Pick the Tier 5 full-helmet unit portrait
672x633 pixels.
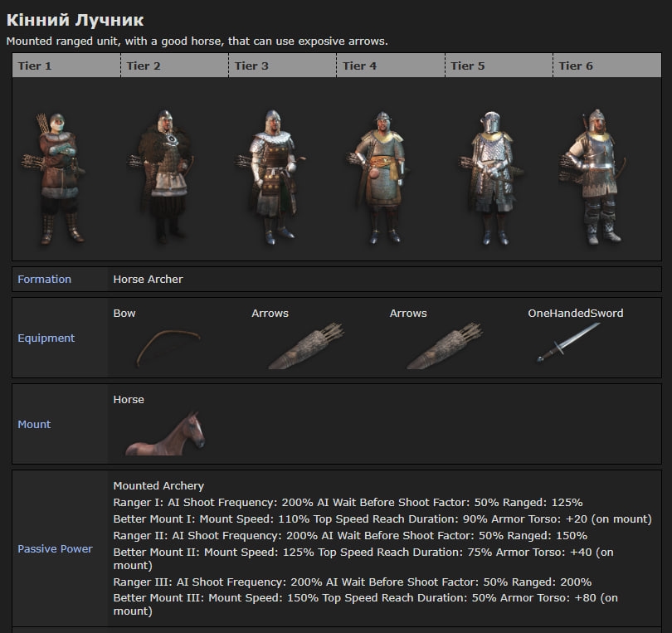point(489,176)
